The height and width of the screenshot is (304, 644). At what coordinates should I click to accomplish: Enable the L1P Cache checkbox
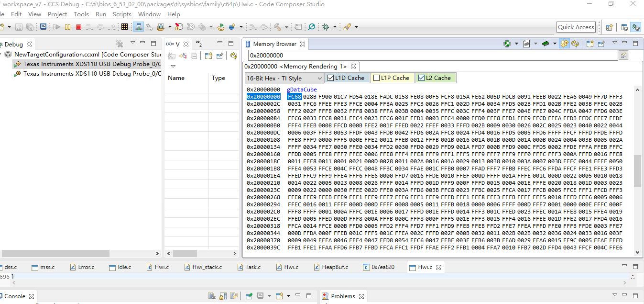tap(376, 78)
